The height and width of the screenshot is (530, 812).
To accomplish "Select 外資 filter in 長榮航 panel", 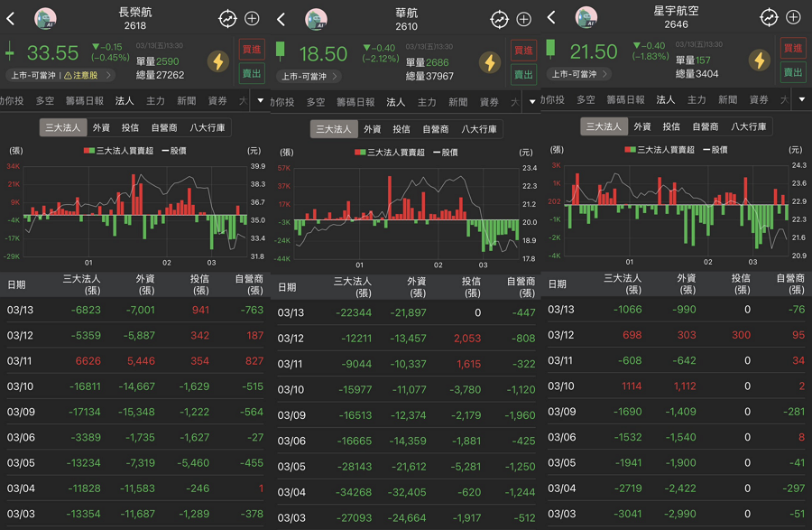I will coord(101,128).
